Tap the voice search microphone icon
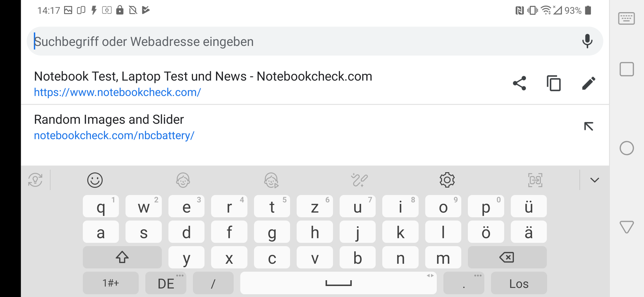 tap(587, 41)
